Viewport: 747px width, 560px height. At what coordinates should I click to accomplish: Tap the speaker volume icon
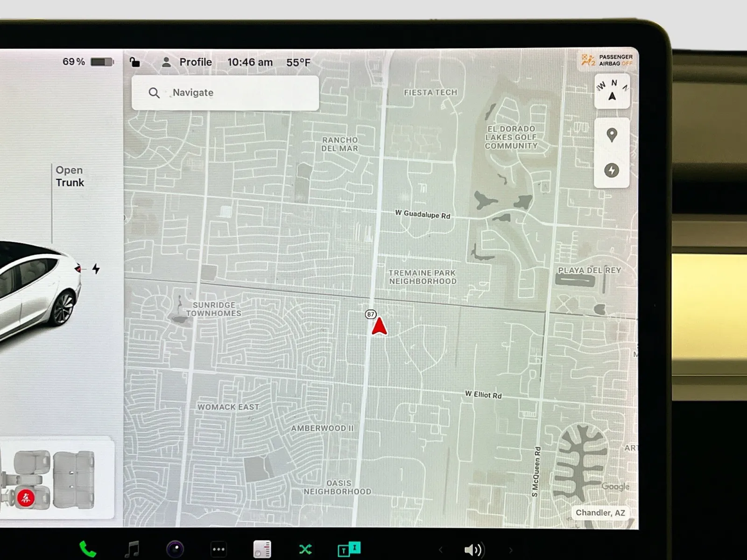coord(474,550)
